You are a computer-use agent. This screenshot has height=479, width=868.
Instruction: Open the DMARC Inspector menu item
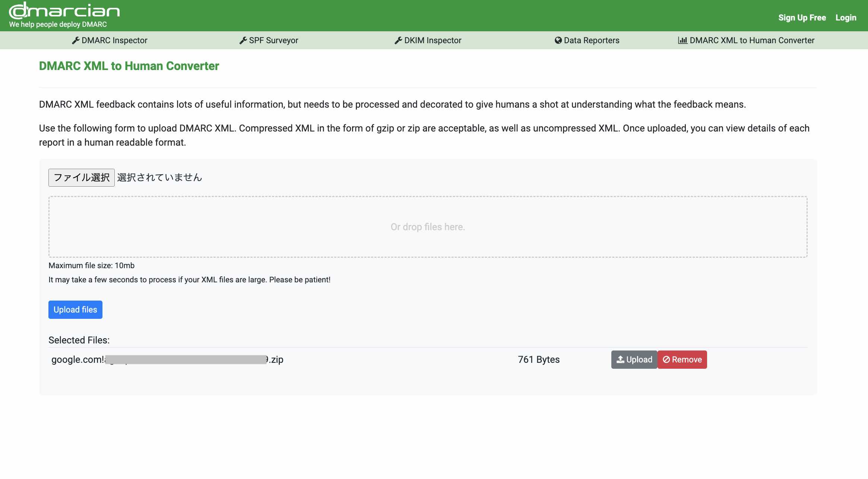pos(114,40)
